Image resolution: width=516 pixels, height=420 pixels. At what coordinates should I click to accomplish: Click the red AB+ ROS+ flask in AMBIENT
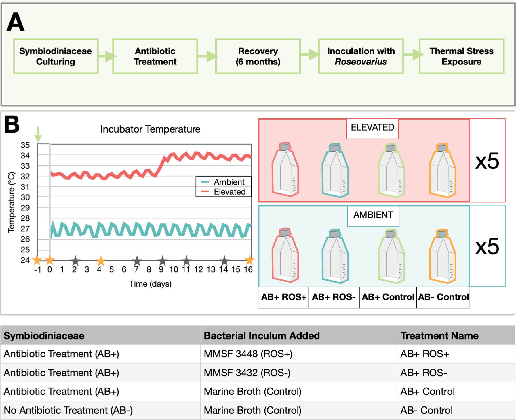(x=285, y=255)
